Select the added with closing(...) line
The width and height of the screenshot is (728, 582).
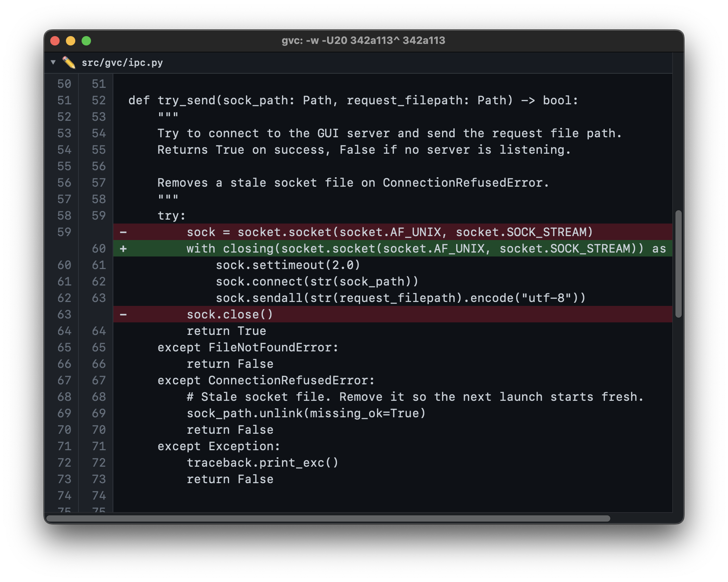353,248
